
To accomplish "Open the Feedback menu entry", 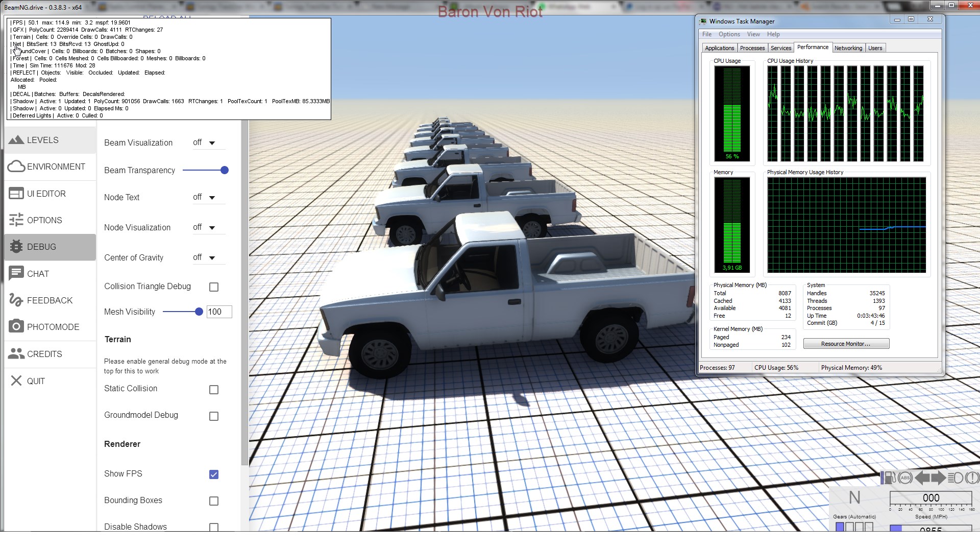I will coord(50,300).
